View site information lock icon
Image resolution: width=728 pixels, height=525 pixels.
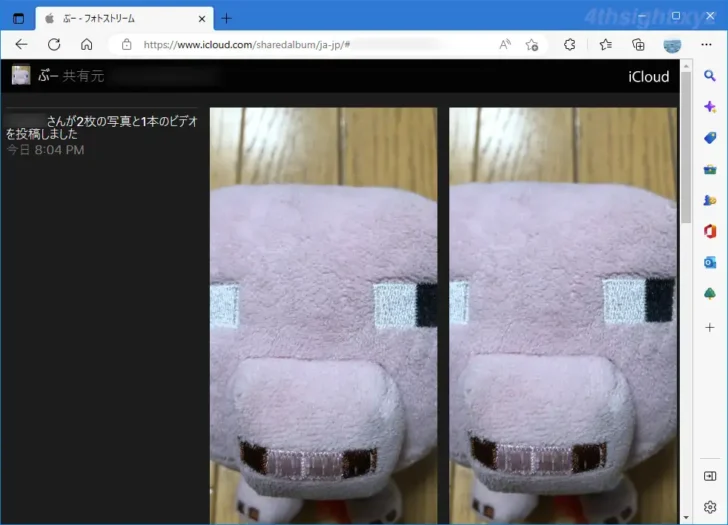[126, 45]
